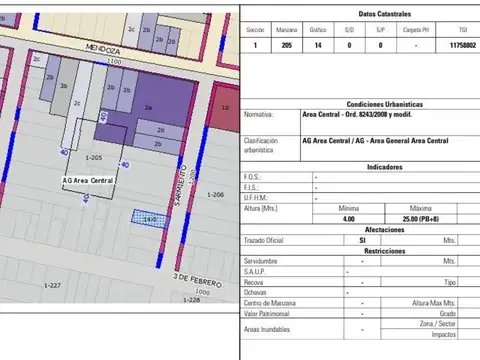The width and height of the screenshot is (480, 360).
Task: Click minimum height value 4.00
Action: click(349, 219)
